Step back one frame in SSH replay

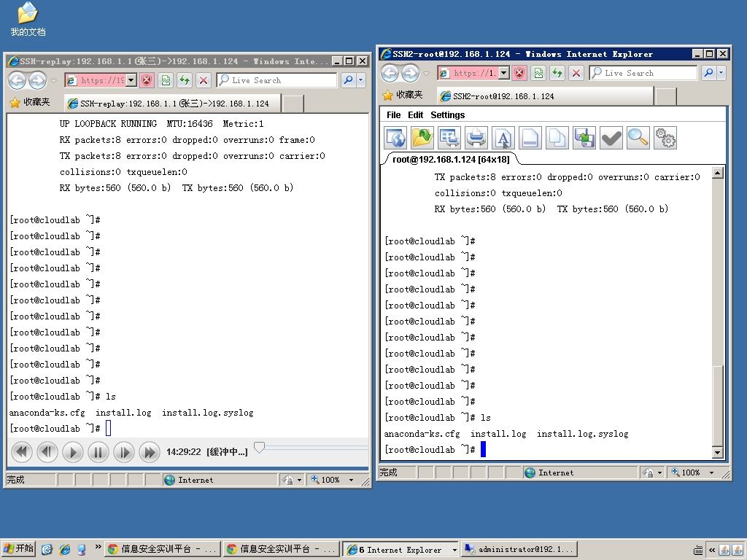pos(47,452)
